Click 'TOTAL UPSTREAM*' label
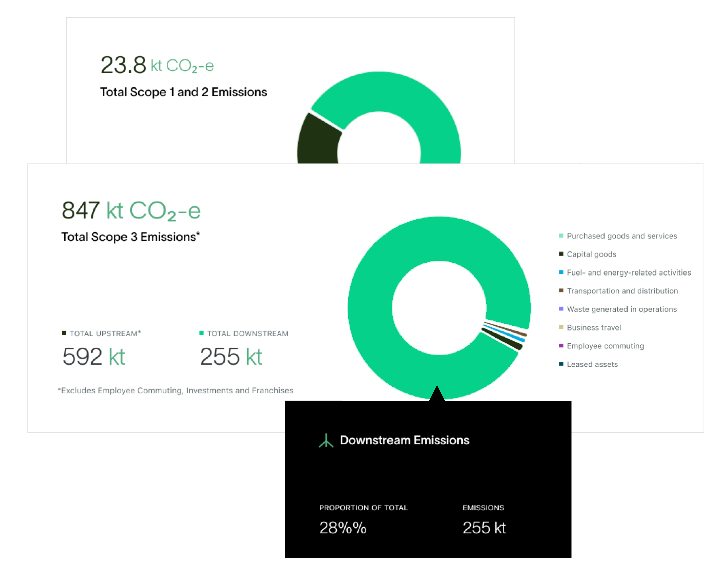The width and height of the screenshot is (728, 581). [105, 334]
